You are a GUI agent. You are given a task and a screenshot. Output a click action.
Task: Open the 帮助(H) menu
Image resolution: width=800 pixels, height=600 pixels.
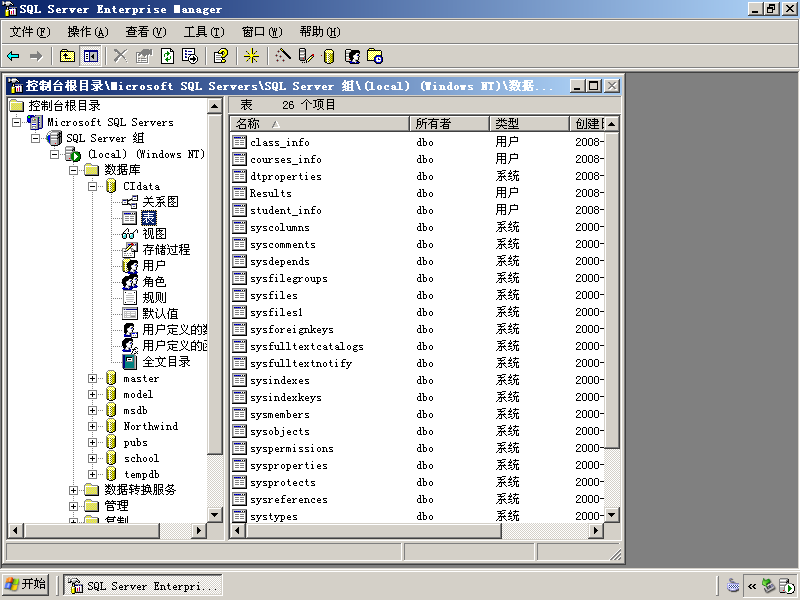coord(320,32)
